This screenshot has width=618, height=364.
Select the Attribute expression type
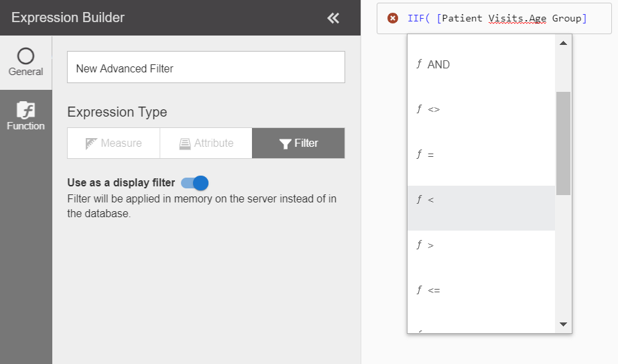coord(206,143)
